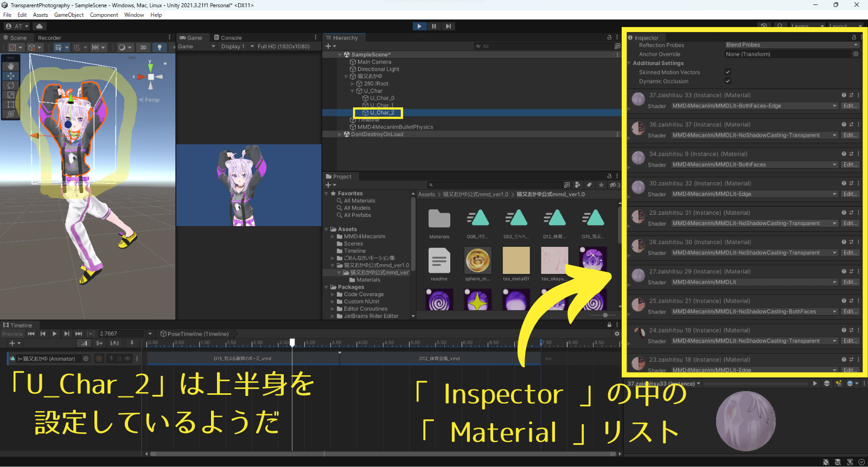This screenshot has width=868, height=467.
Task: Click Edit... for 37.zaishitsu 33 shader
Action: pyautogui.click(x=850, y=106)
